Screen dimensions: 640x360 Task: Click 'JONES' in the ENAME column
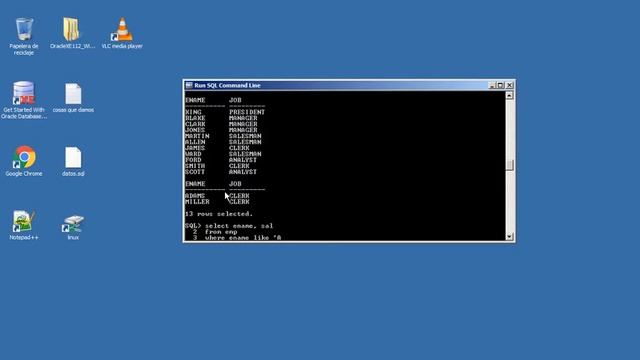(x=195, y=130)
